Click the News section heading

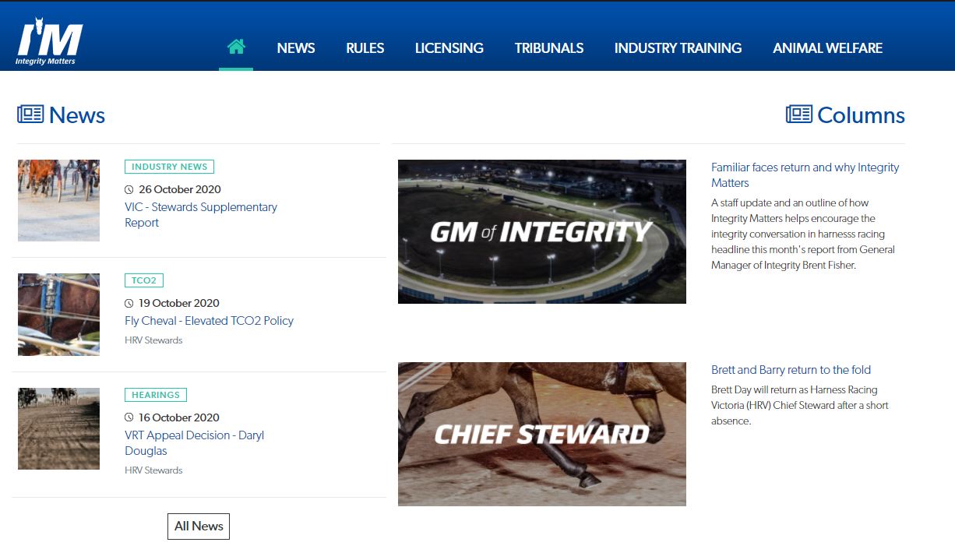pyautogui.click(x=77, y=115)
